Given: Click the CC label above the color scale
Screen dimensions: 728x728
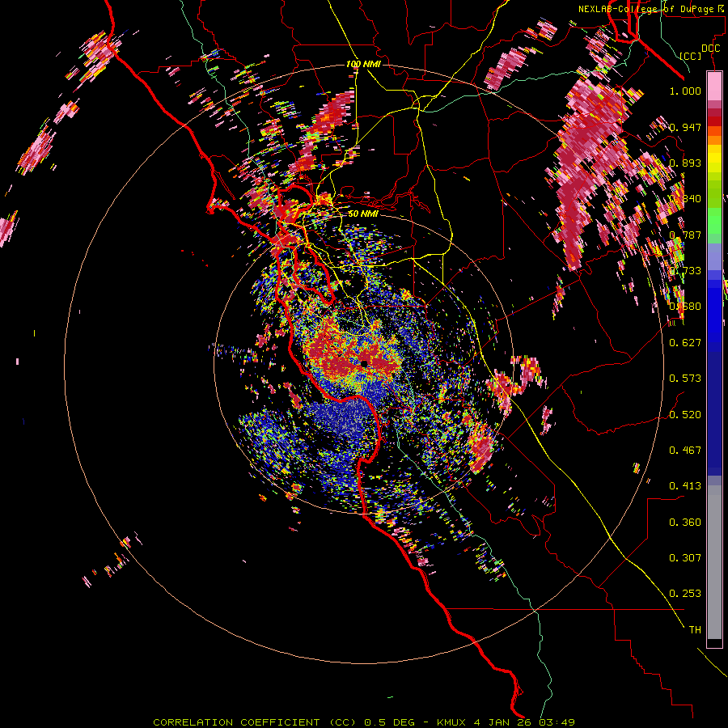Looking at the screenshot, I should 691,56.
